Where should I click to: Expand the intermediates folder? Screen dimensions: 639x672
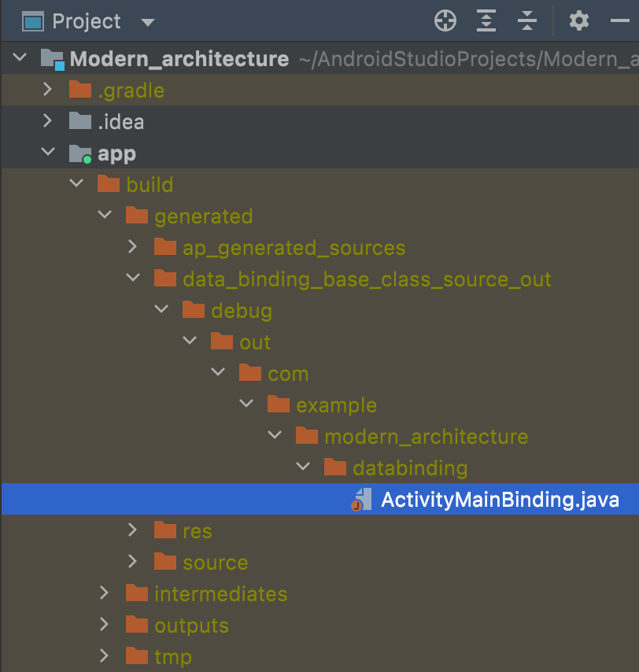point(104,593)
